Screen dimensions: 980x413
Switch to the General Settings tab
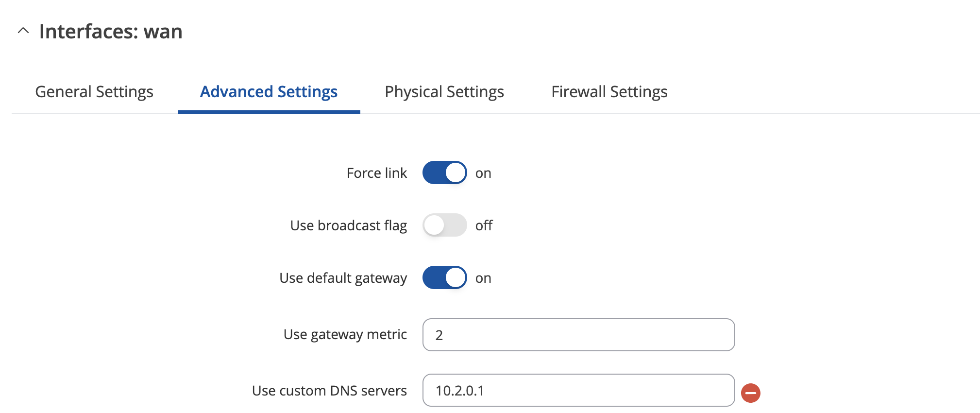click(x=94, y=92)
